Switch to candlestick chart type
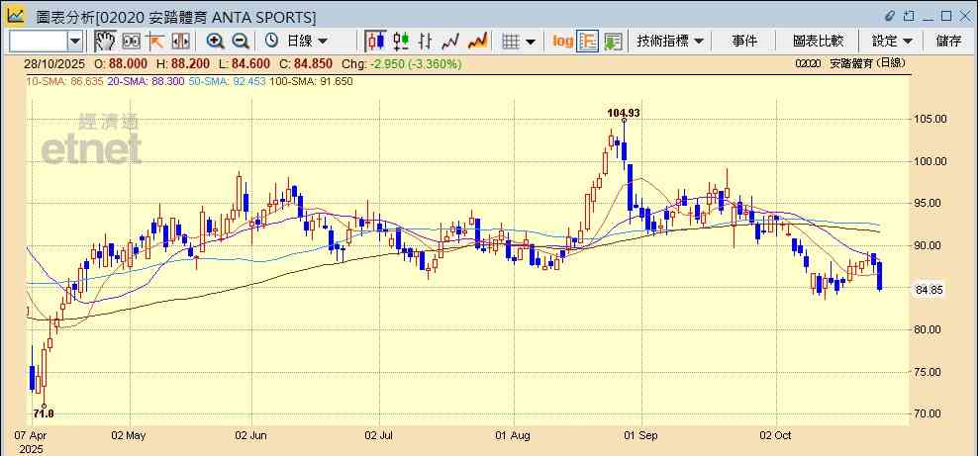Viewport: 980px width, 456px height. point(375,41)
